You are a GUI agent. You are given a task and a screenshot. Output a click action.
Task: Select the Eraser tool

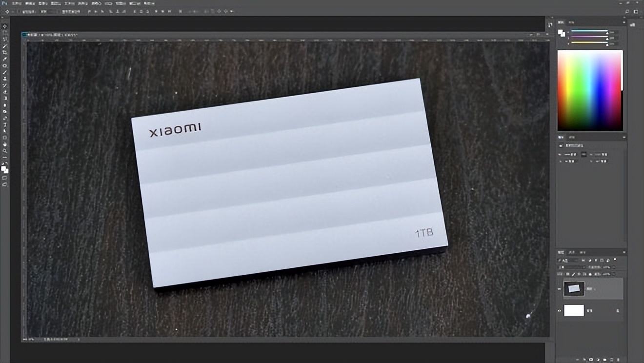coord(5,92)
